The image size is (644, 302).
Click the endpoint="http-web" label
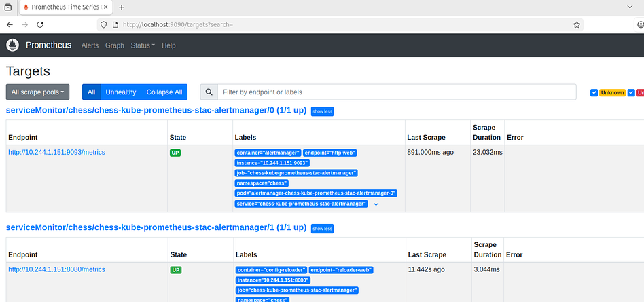click(330, 153)
